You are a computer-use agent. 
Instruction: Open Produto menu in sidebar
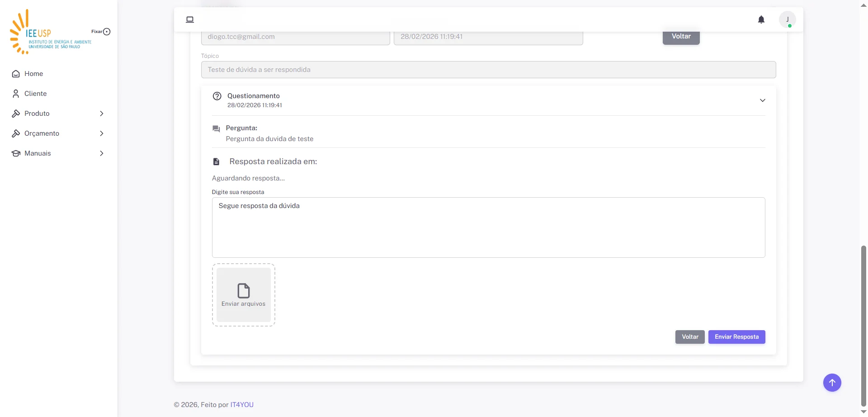[x=59, y=114]
